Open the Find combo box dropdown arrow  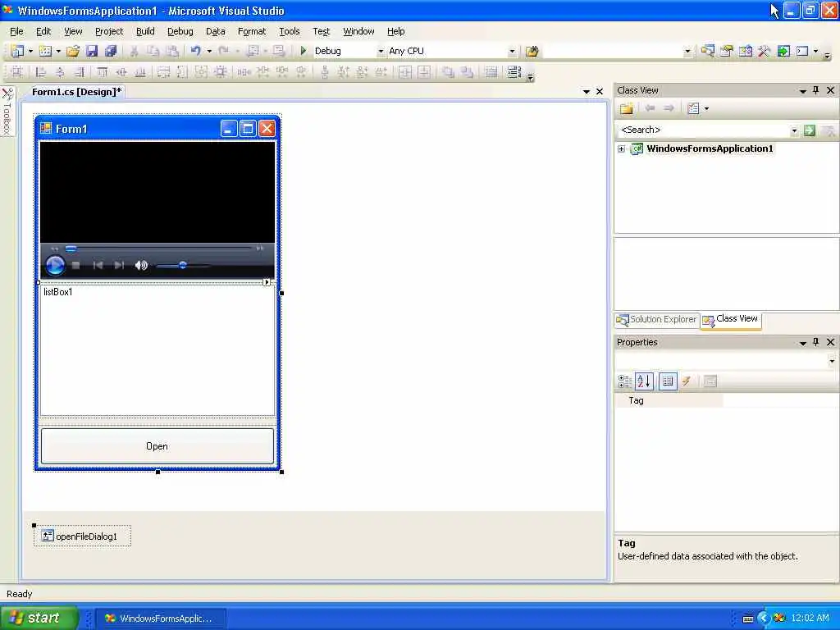click(687, 52)
